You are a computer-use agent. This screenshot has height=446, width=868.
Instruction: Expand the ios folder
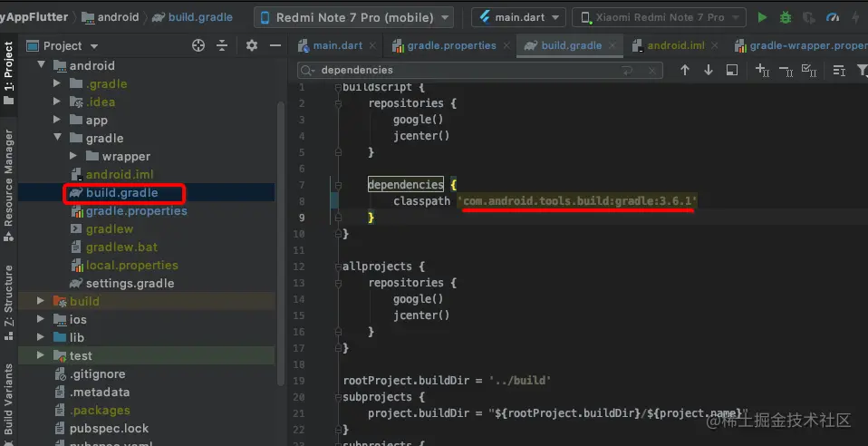41,319
